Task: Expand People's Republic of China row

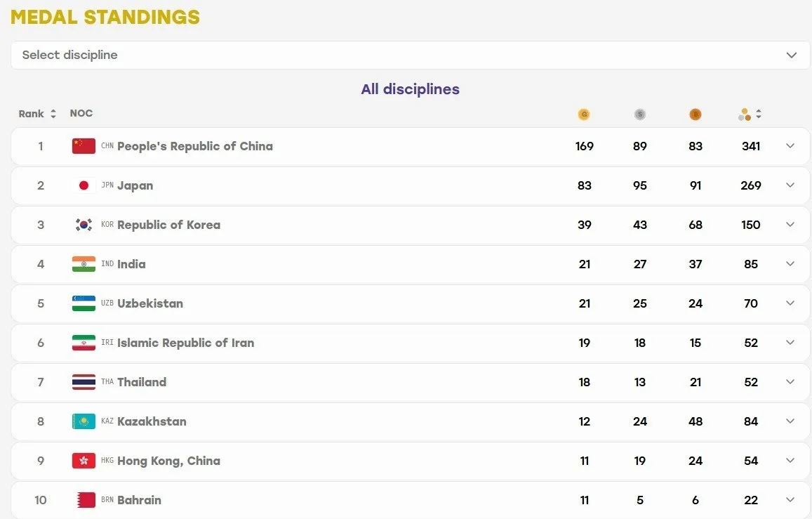Action: pyautogui.click(x=790, y=146)
